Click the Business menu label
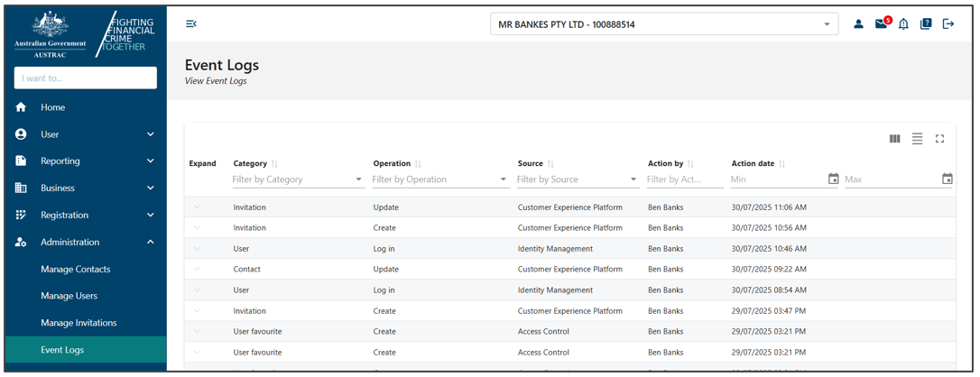The height and width of the screenshot is (377, 980). point(58,188)
